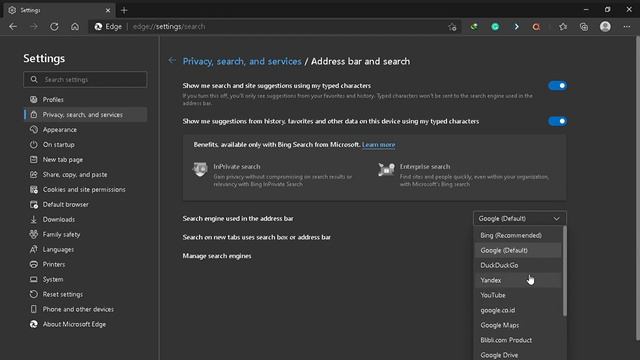640x360 pixels.
Task: Open the Learn more link
Action: pyautogui.click(x=378, y=144)
